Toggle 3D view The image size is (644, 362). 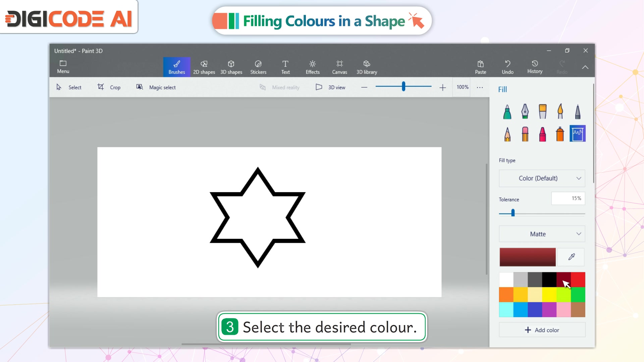pyautogui.click(x=330, y=87)
